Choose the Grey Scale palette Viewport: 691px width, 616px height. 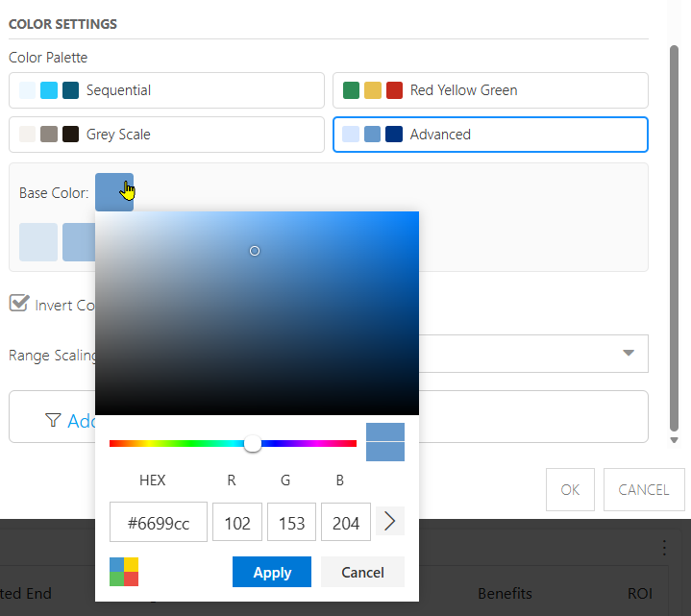pos(166,135)
